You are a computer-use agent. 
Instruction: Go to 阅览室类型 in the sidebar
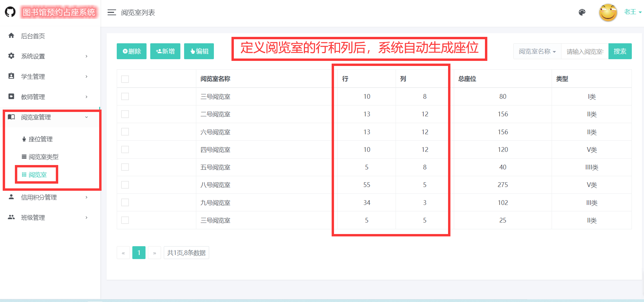(43, 157)
